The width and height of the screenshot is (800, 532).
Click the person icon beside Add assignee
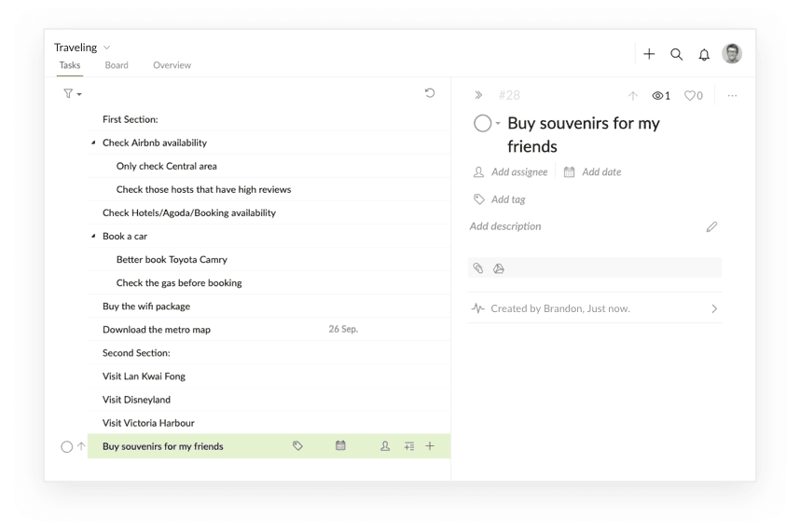pos(478,171)
